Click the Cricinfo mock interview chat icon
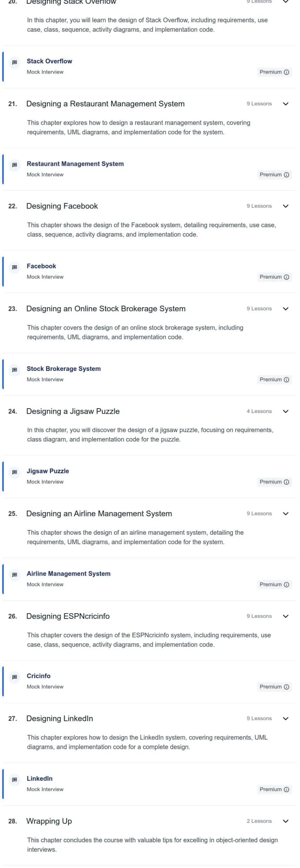The width and height of the screenshot is (300, 868). pyautogui.click(x=15, y=677)
